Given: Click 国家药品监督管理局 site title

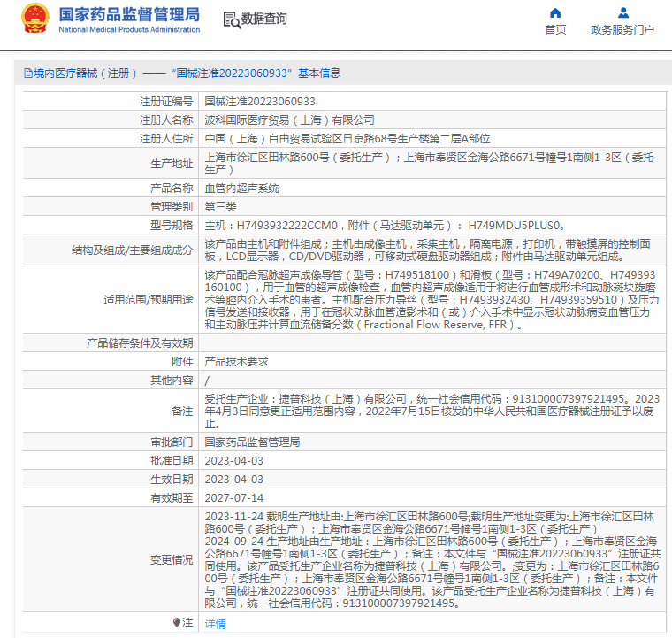Looking at the screenshot, I should 129,14.
